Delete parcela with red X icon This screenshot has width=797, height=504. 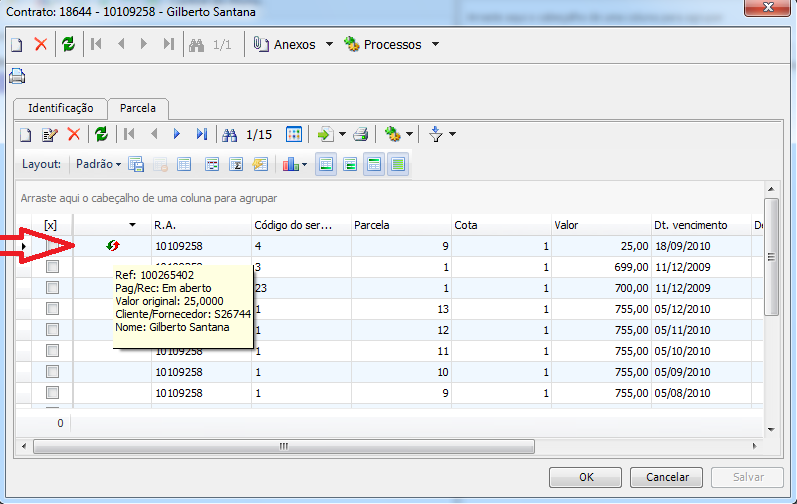(x=74, y=134)
